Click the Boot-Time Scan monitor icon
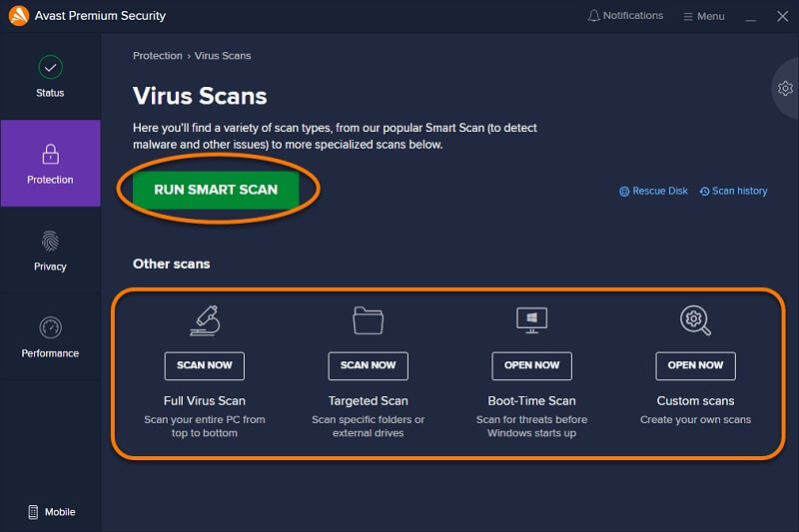Image resolution: width=799 pixels, height=532 pixels. (532, 320)
